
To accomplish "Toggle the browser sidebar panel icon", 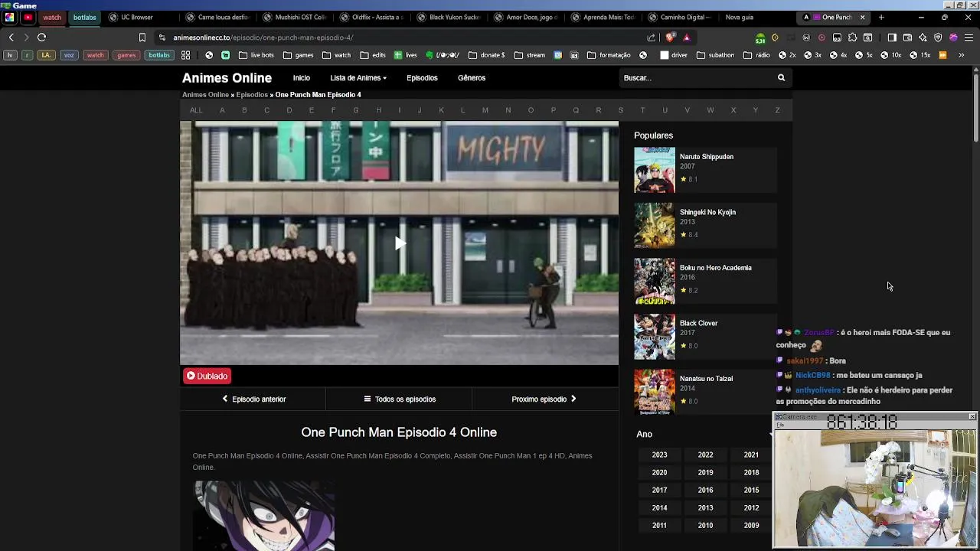I will click(892, 37).
